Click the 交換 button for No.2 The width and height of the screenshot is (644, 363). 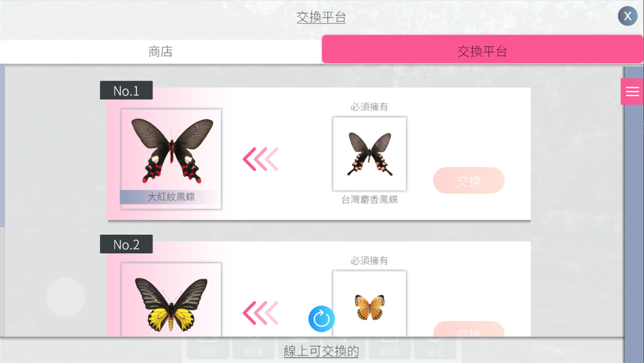(x=469, y=329)
